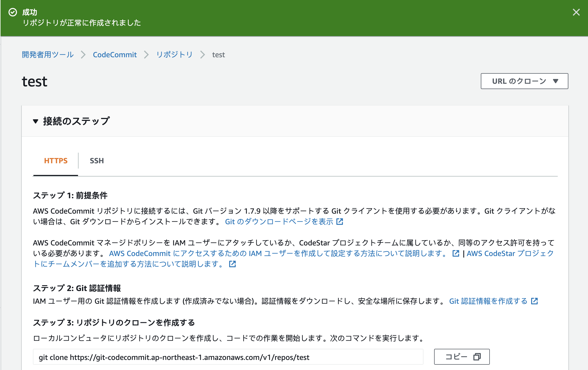Open the IAM ユーザー setup instructions link
Viewport: 588px width, 370px height.
(x=278, y=253)
